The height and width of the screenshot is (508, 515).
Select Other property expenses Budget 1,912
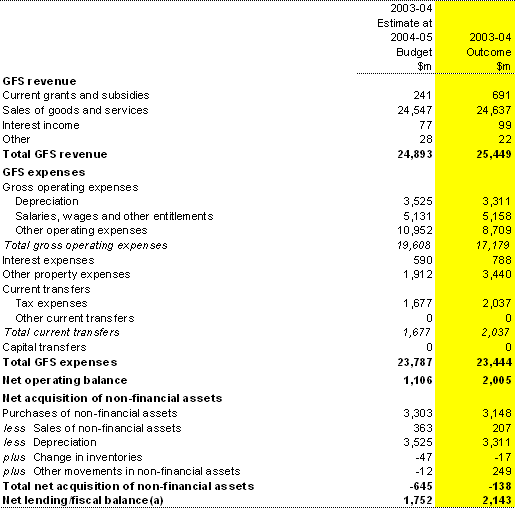click(418, 274)
